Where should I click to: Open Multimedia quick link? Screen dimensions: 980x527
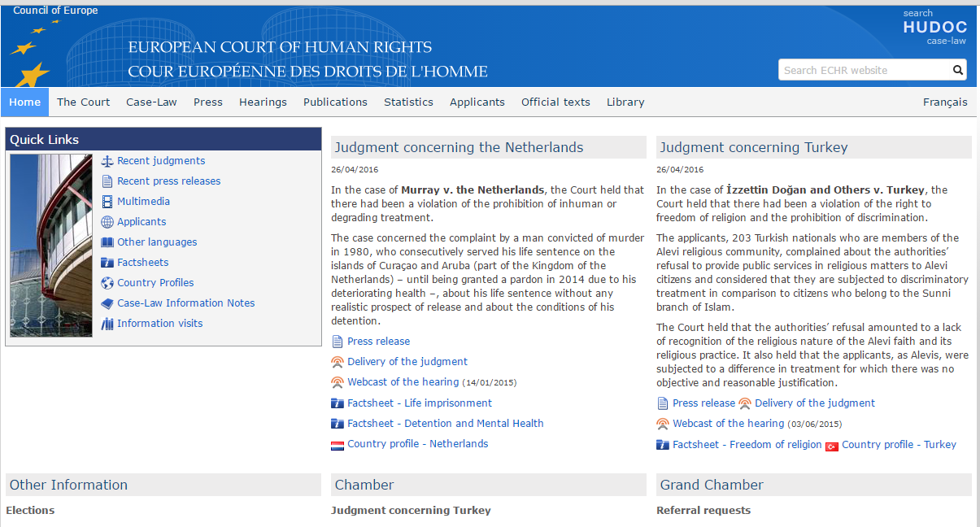coord(143,202)
